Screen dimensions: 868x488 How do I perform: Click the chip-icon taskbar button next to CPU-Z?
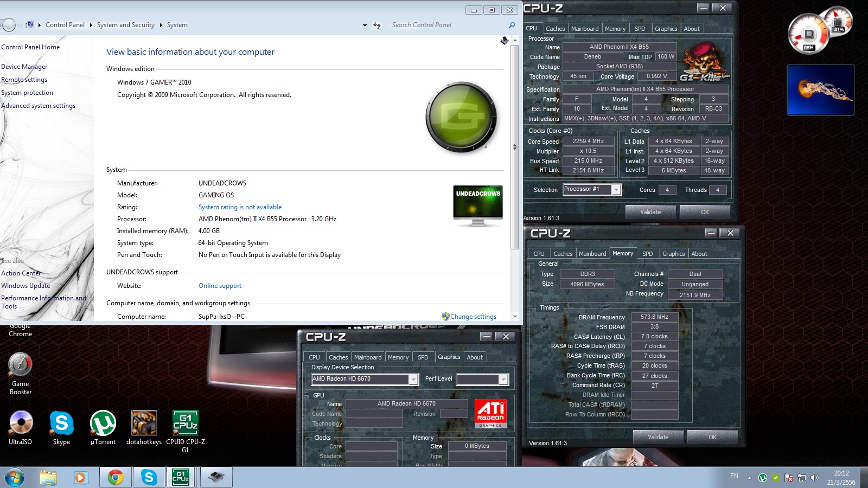coord(216,478)
